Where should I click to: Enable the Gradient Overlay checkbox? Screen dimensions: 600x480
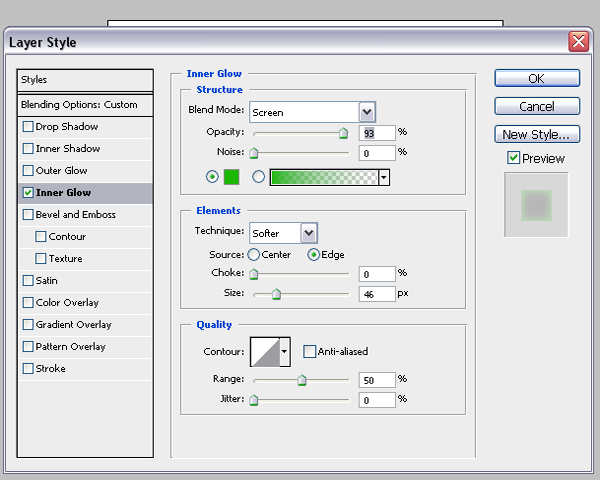pos(28,325)
